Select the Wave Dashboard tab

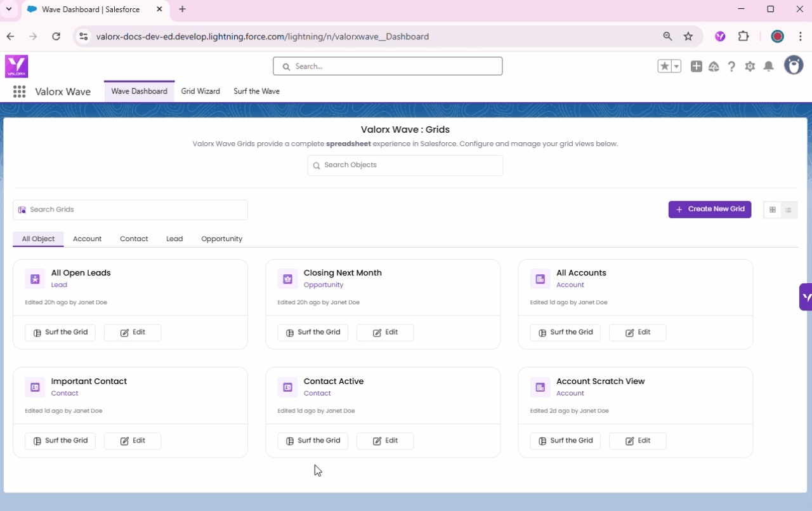tap(139, 91)
